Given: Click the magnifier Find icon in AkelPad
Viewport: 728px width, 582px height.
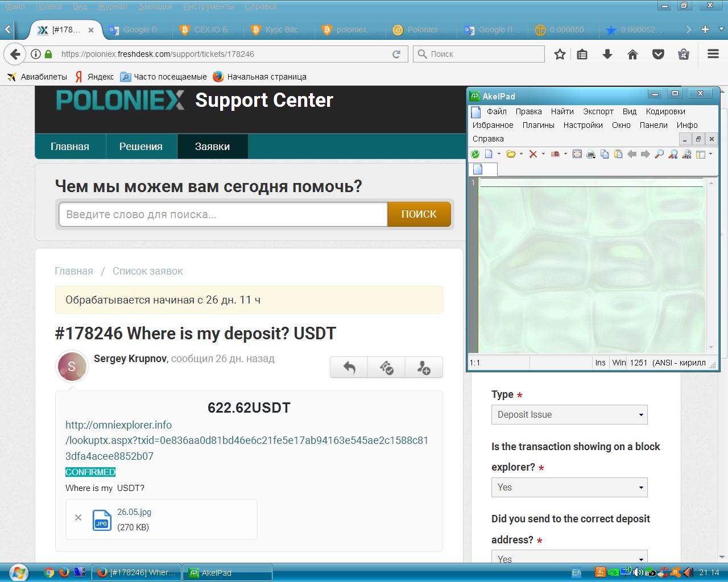Looking at the screenshot, I should coord(659,154).
